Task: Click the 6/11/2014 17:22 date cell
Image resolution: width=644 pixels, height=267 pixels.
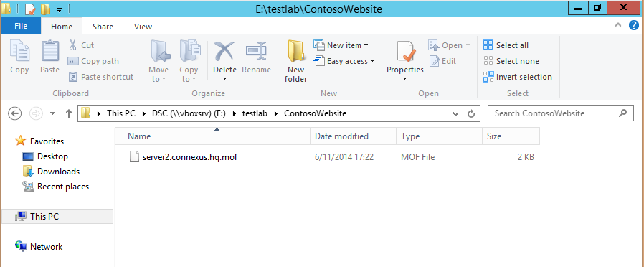Action: pos(344,157)
